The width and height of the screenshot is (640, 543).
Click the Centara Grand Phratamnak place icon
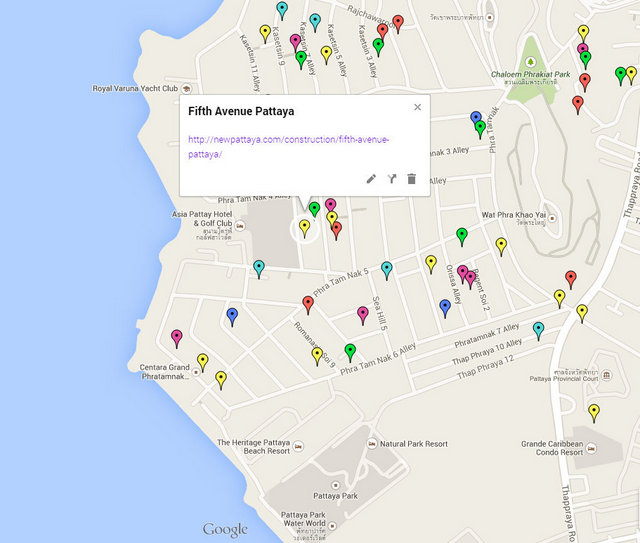(196, 372)
